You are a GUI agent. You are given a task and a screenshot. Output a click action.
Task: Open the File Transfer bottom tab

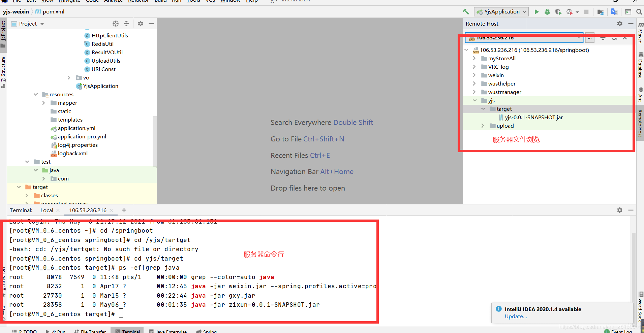pyautogui.click(x=90, y=331)
